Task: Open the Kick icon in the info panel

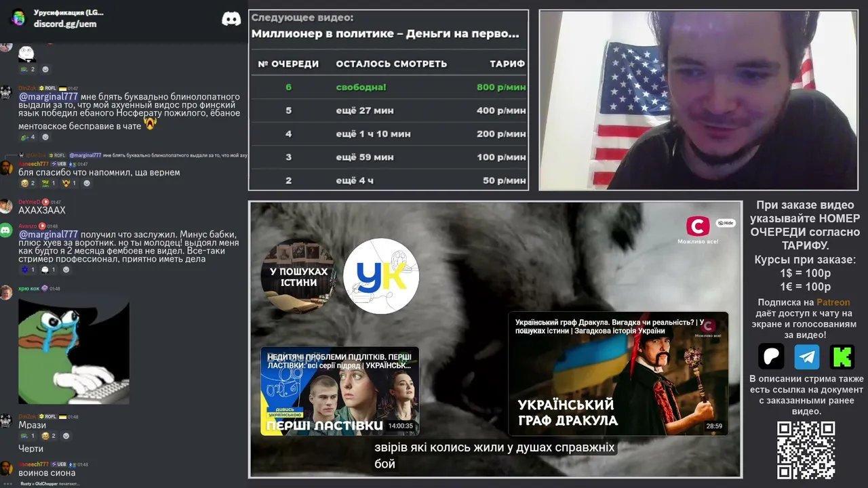Action: tap(842, 357)
